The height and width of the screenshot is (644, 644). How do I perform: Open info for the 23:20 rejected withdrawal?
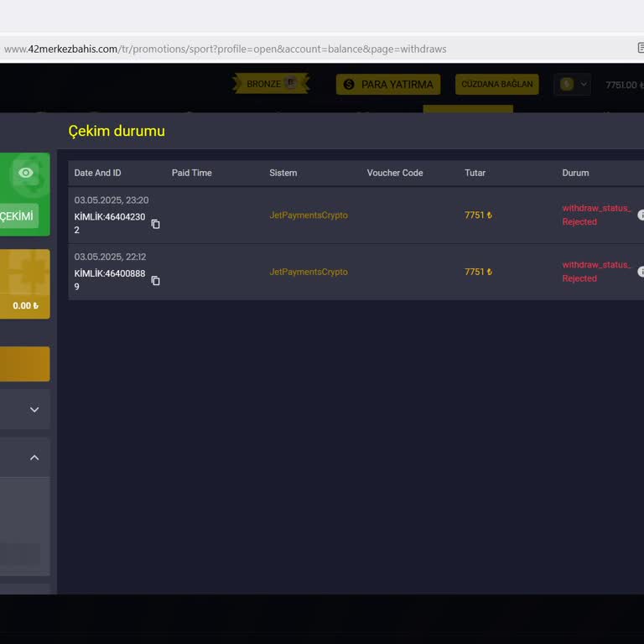pyautogui.click(x=641, y=215)
